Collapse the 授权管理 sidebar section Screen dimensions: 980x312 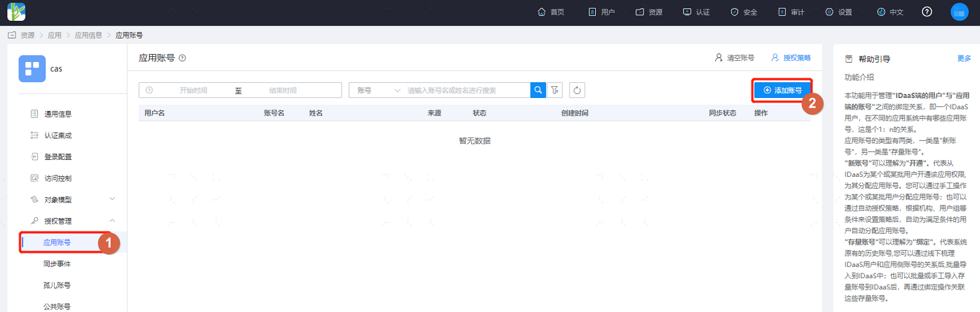click(x=73, y=221)
